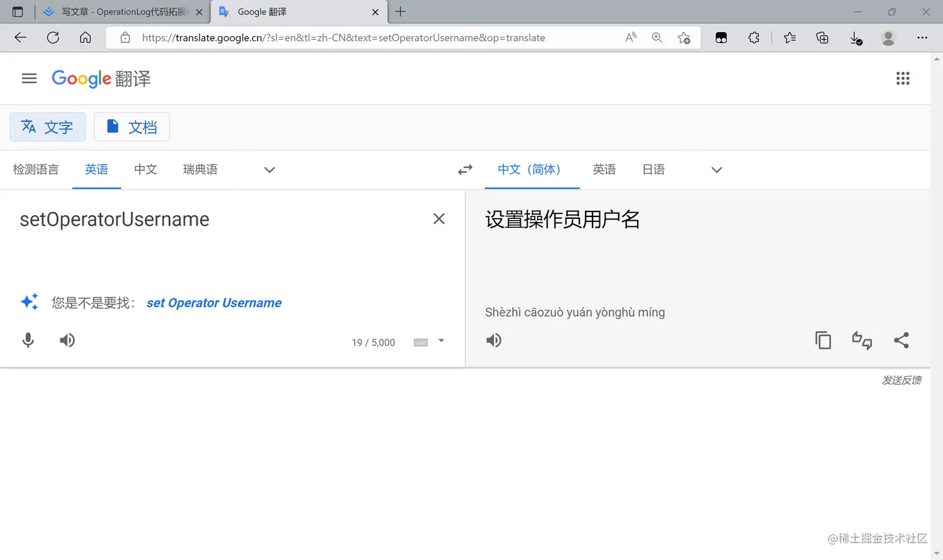Open the zoom magnifier control
943x560 pixels.
point(657,38)
